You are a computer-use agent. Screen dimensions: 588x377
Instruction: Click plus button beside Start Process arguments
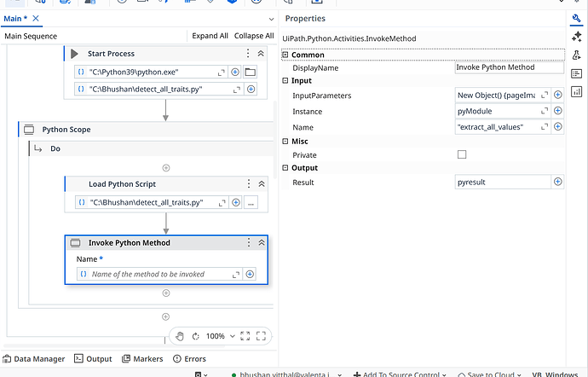click(x=251, y=90)
